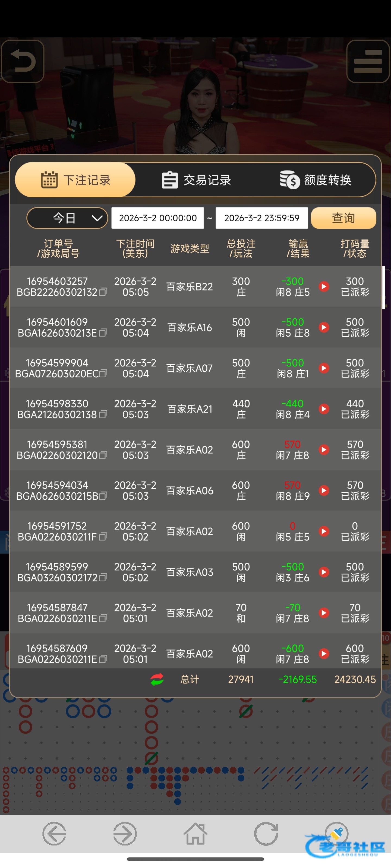The height and width of the screenshot is (868, 391).
Task: Tap the browser back arrow icon
Action: coord(54,834)
